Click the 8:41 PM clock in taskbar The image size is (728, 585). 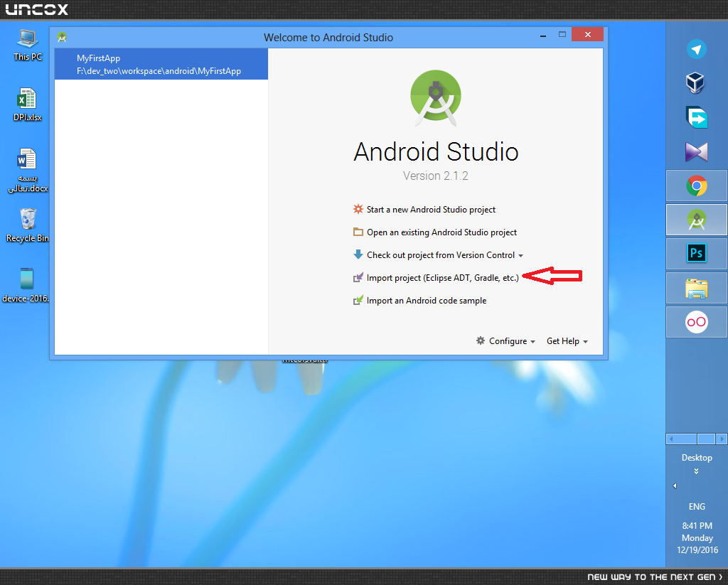tap(697, 526)
